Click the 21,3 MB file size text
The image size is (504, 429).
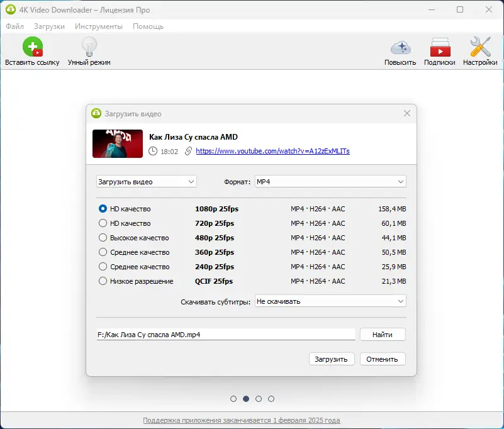click(x=394, y=281)
